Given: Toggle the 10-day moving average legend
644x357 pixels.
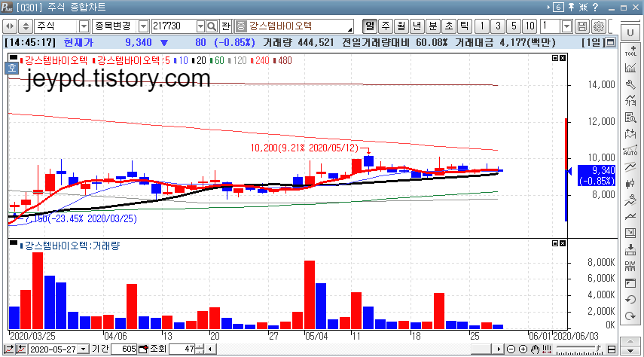Looking at the screenshot, I should (181, 61).
